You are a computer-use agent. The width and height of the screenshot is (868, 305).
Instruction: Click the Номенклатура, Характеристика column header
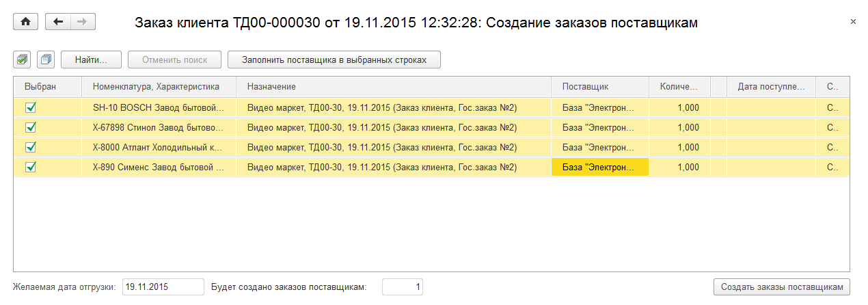click(156, 87)
